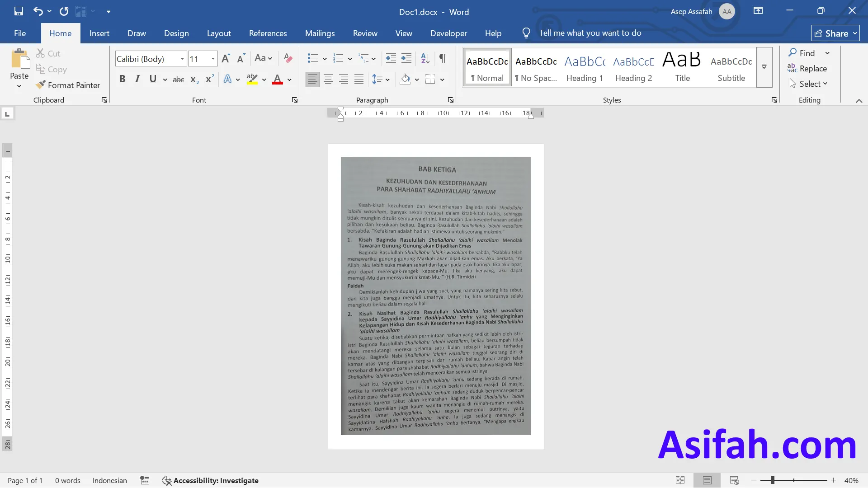Toggle Center alignment
868x488 pixels.
328,80
